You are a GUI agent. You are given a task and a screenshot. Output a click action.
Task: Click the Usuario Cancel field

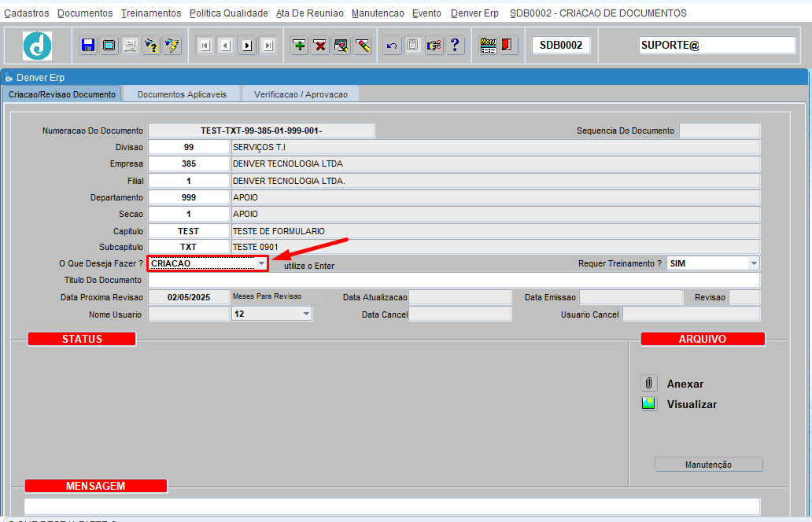(x=692, y=314)
